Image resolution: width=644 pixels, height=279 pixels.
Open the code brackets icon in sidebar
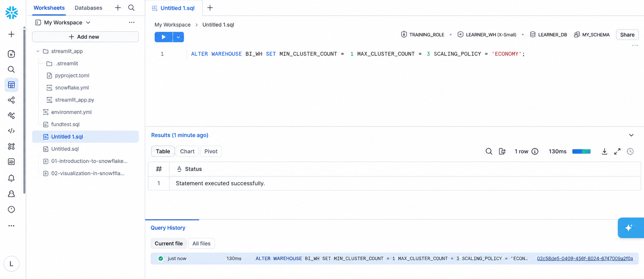[x=11, y=131]
